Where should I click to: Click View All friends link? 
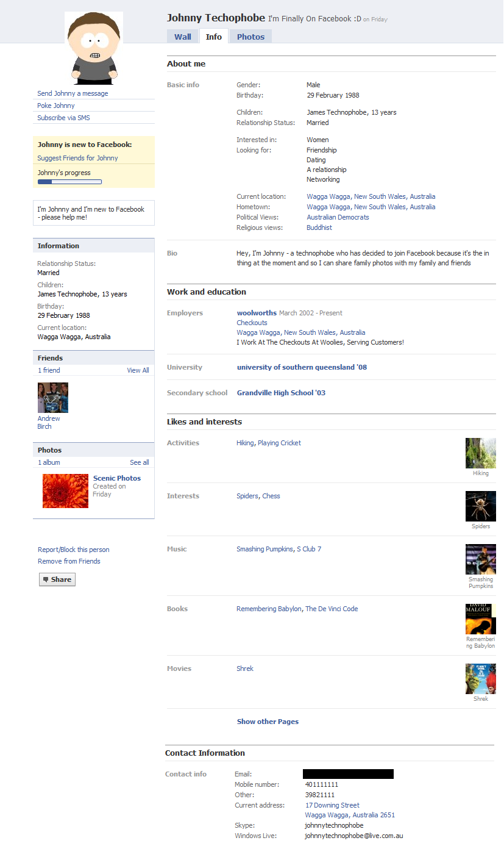point(138,370)
